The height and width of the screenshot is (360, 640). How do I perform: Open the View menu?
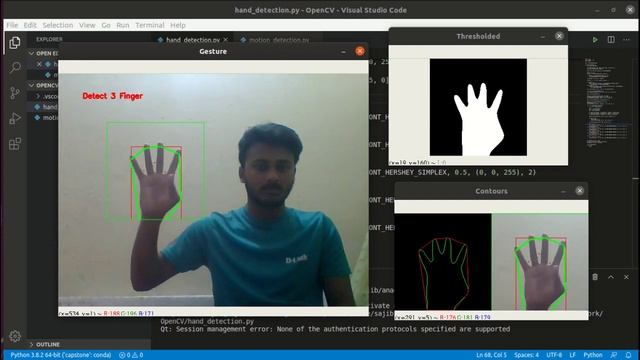click(87, 25)
